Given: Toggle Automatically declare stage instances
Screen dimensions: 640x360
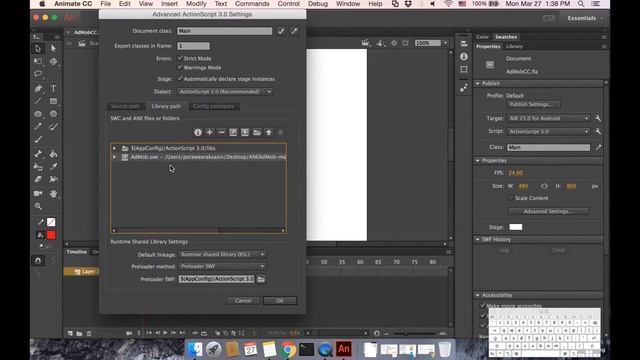Looking at the screenshot, I should (x=180, y=79).
